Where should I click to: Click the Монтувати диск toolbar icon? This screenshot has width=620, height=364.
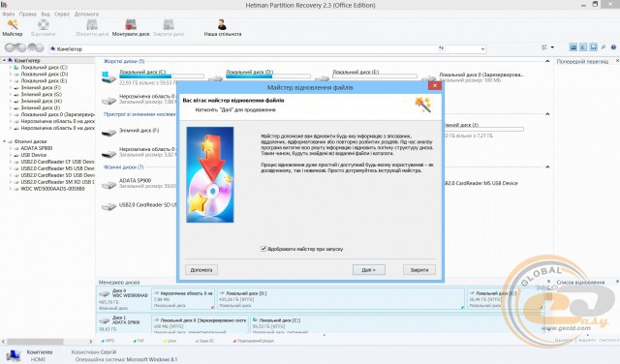131,28
